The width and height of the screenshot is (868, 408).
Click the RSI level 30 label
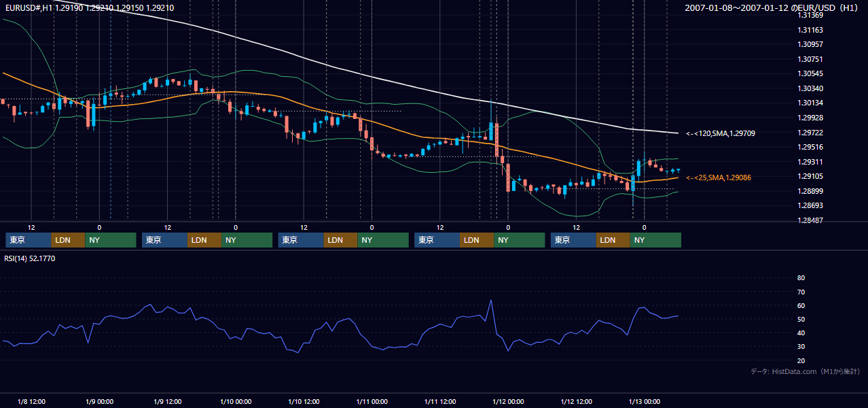coord(801,347)
